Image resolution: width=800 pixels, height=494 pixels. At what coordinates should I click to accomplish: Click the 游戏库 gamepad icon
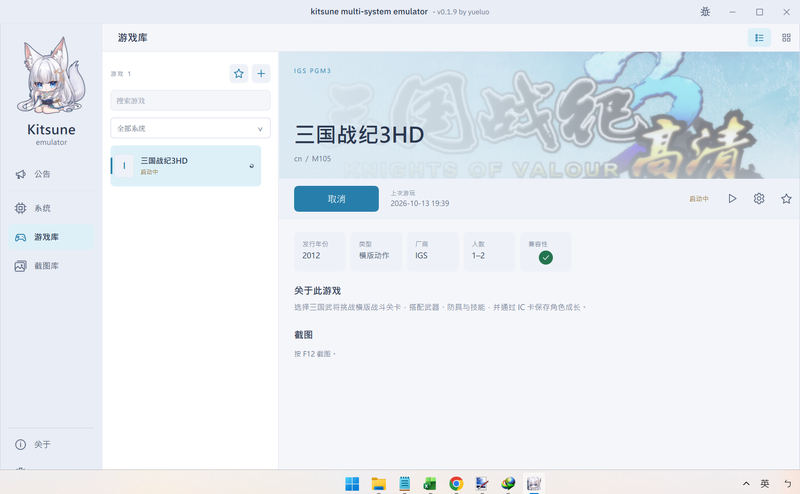20,237
